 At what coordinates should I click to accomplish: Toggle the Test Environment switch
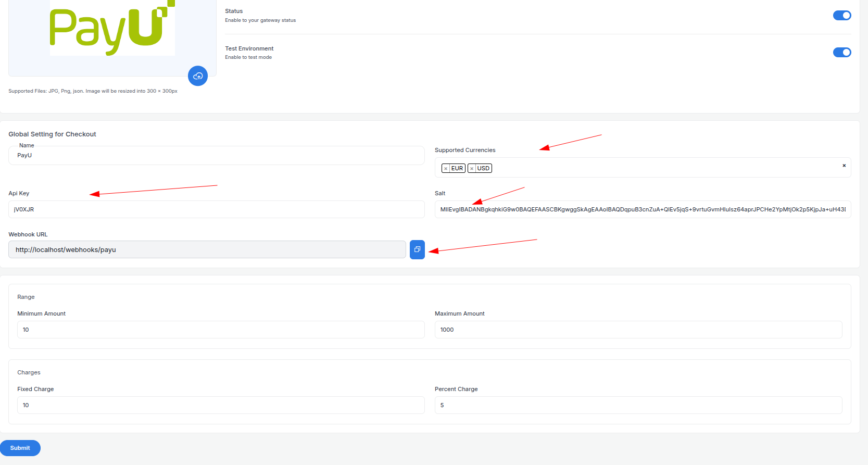[842, 52]
